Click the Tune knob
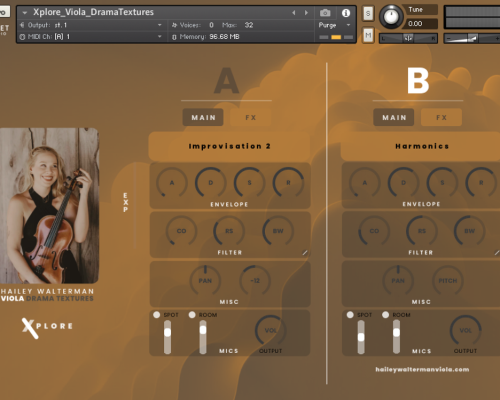Image resolution: width=500 pixels, height=400 pixels. point(391,16)
